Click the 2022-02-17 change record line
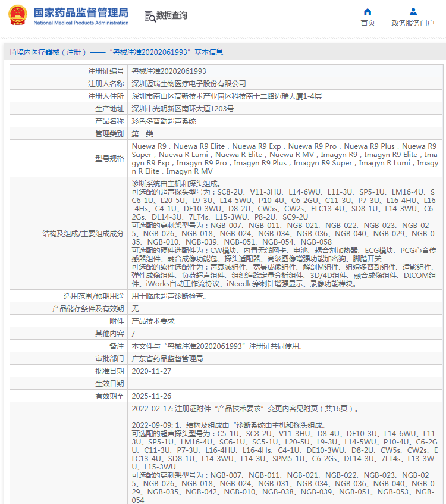Screen dimensions: 446x504 246,409
